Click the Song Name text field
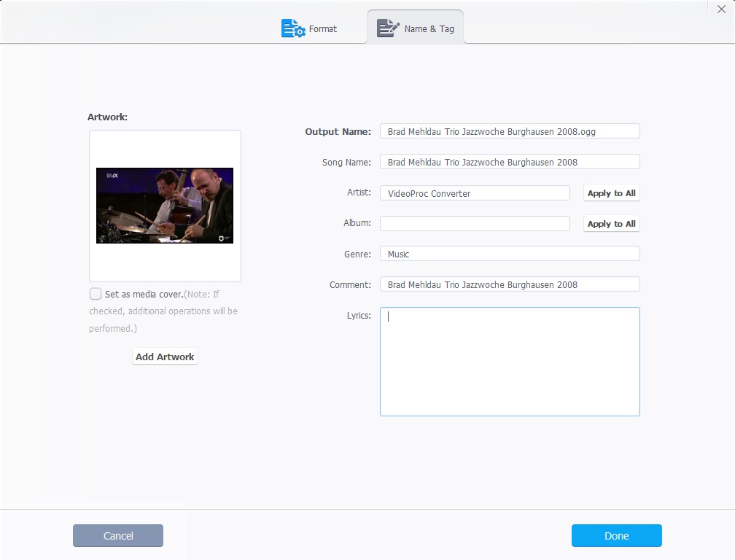735x560 pixels. (x=509, y=161)
